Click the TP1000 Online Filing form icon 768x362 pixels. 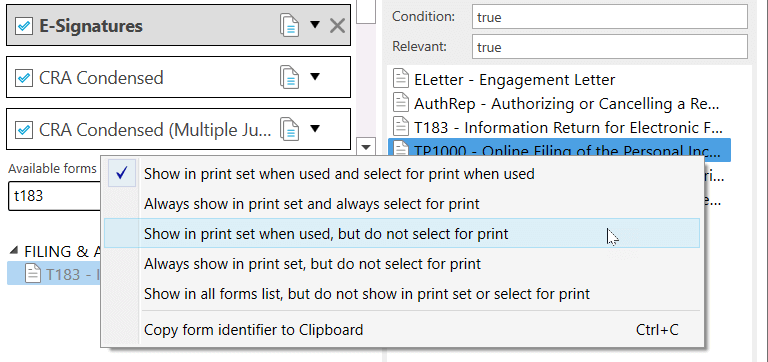[401, 149]
